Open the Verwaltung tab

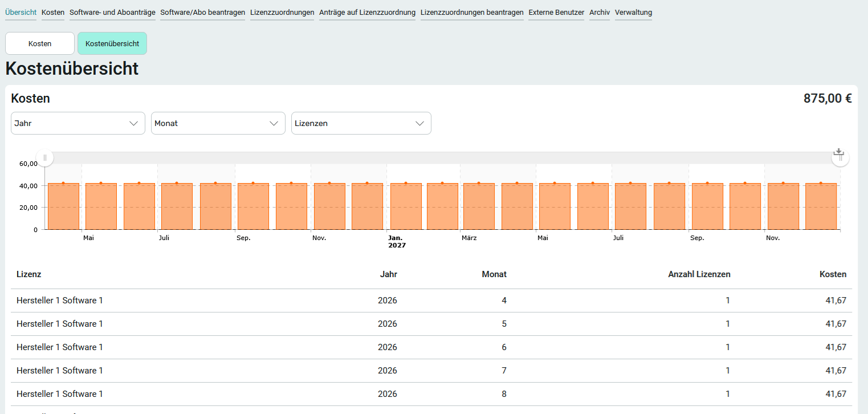point(633,12)
